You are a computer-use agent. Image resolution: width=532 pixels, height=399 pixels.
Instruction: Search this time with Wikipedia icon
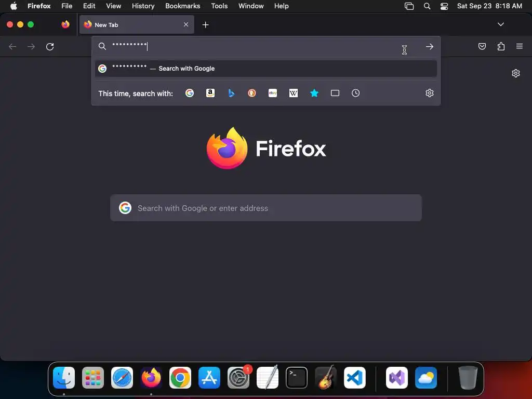[294, 93]
